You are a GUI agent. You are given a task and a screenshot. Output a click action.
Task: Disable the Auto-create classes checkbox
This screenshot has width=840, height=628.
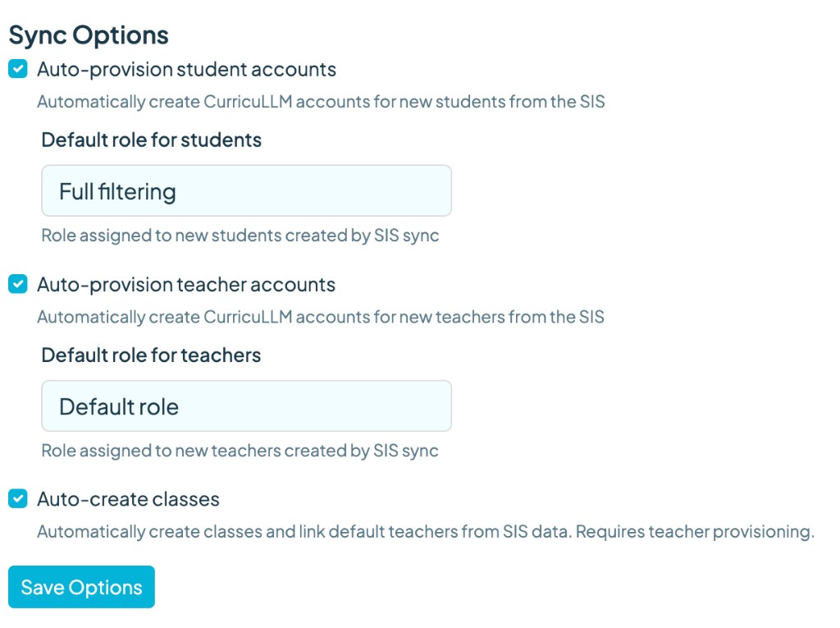point(18,498)
